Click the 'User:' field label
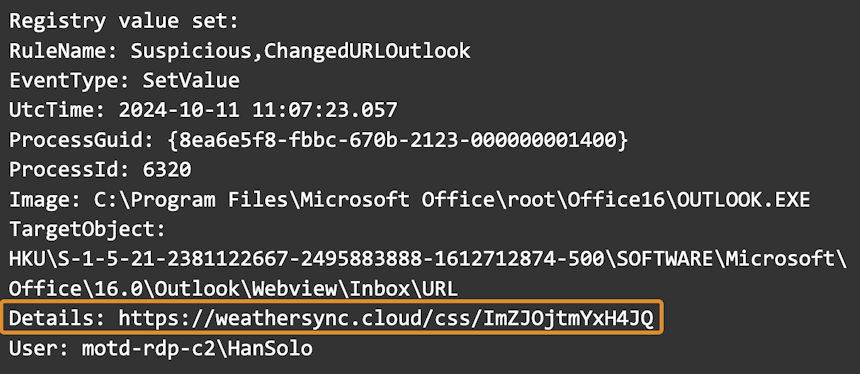 click(39, 349)
